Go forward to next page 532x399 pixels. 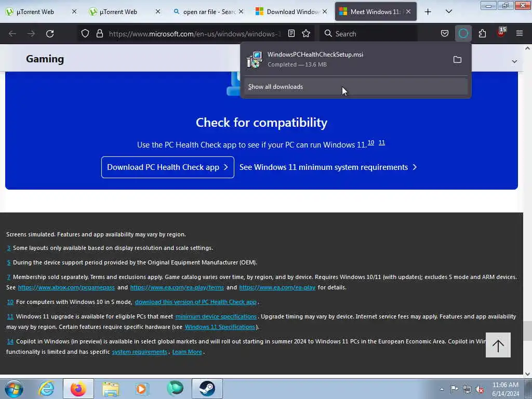point(31,34)
